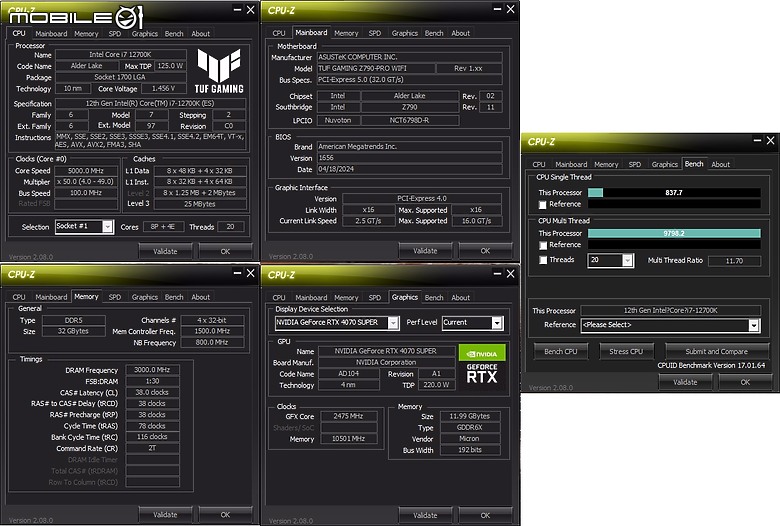Open CPU tab in Memory window

(x=19, y=297)
